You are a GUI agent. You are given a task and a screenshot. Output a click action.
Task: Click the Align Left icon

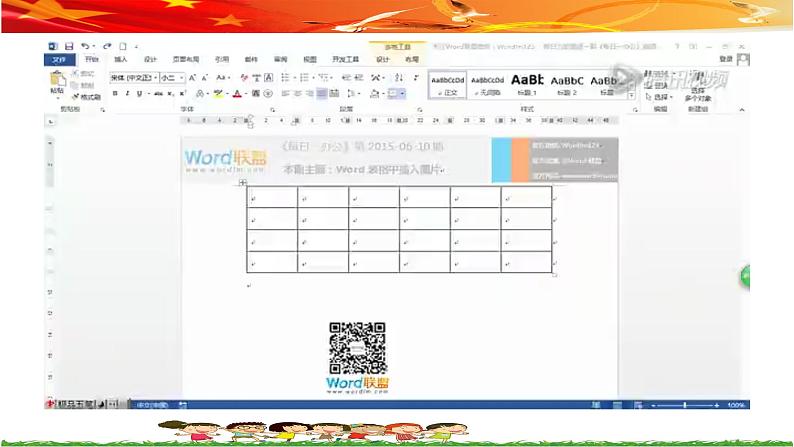(x=286, y=94)
